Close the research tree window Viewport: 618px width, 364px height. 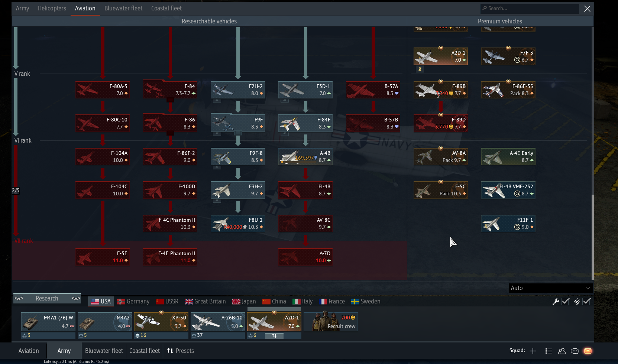[x=587, y=9]
